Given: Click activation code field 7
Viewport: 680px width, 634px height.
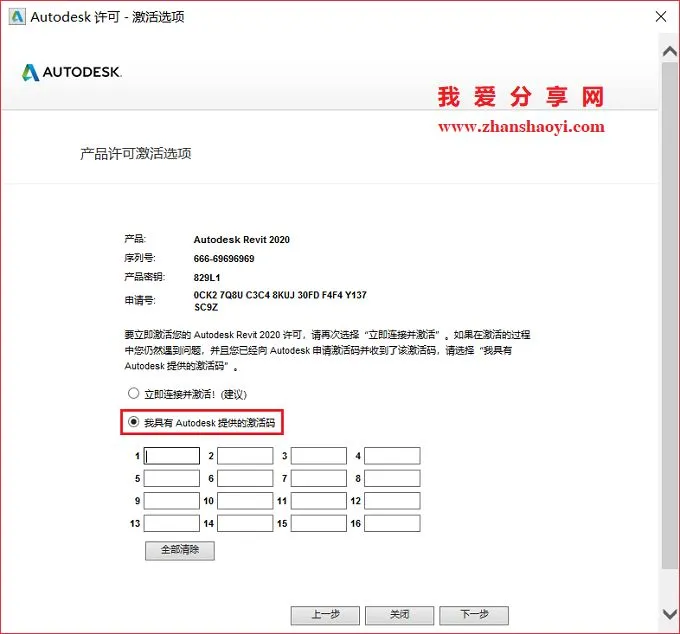Looking at the screenshot, I should [319, 478].
